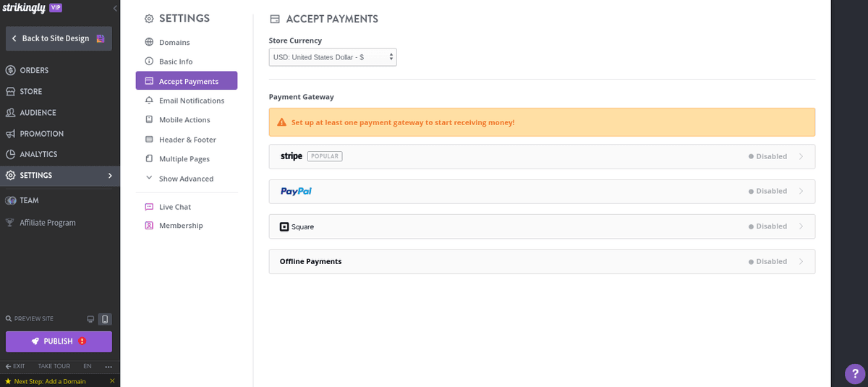Click the Membership icon

tap(149, 226)
